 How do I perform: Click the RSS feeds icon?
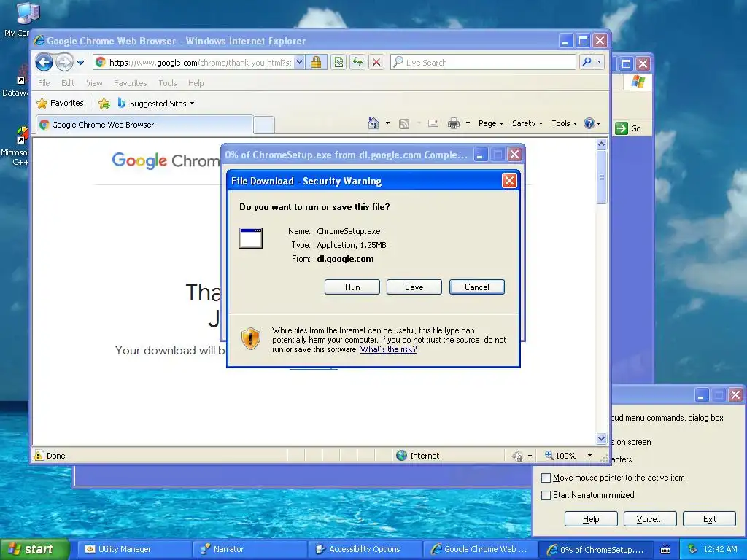point(404,124)
